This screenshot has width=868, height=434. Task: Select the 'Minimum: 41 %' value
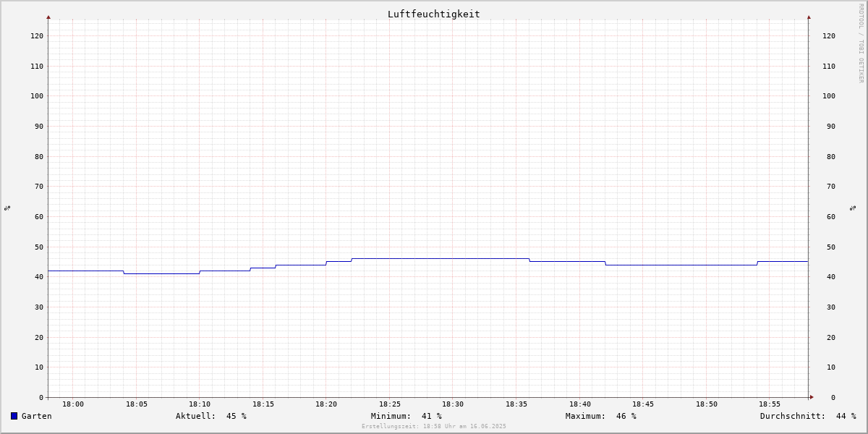(407, 416)
